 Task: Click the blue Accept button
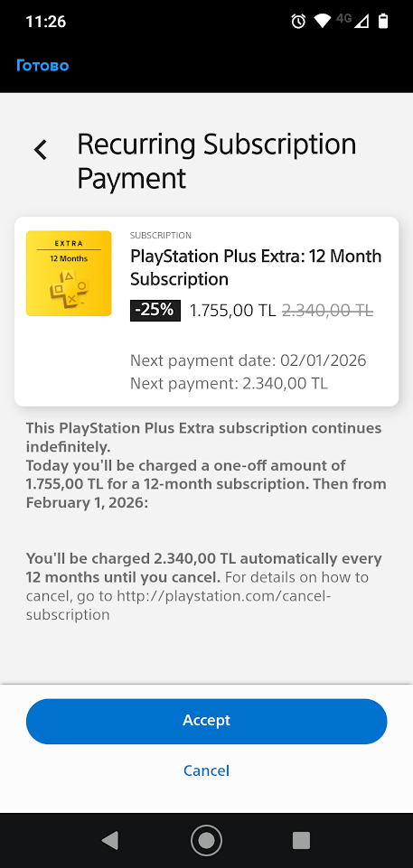click(206, 721)
